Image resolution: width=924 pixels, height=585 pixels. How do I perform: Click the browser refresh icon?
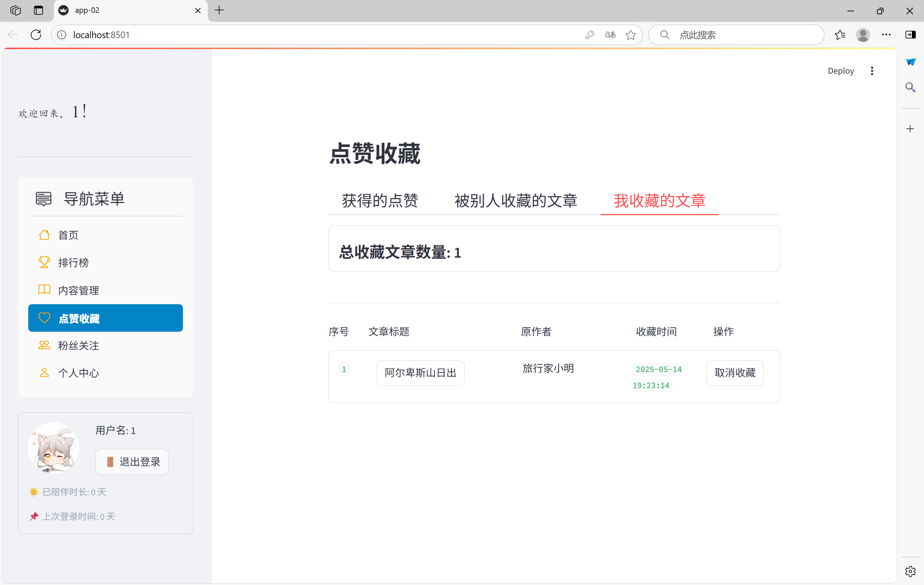click(36, 35)
